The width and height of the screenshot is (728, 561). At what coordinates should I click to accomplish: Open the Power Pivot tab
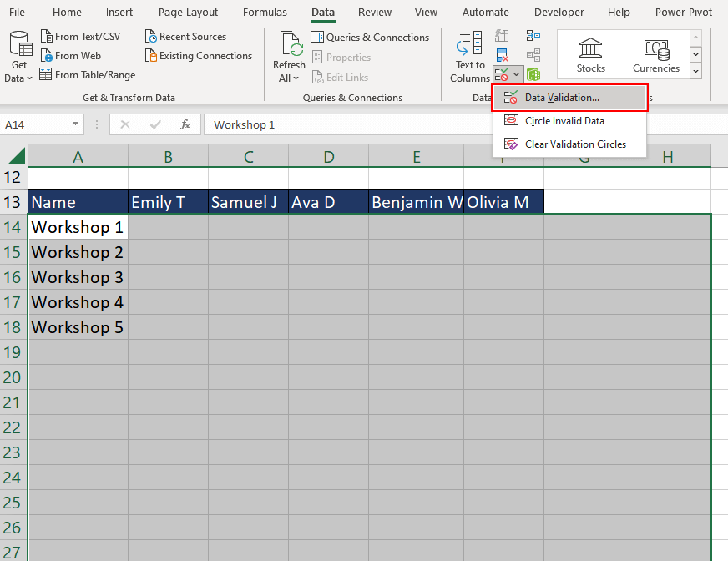(683, 12)
